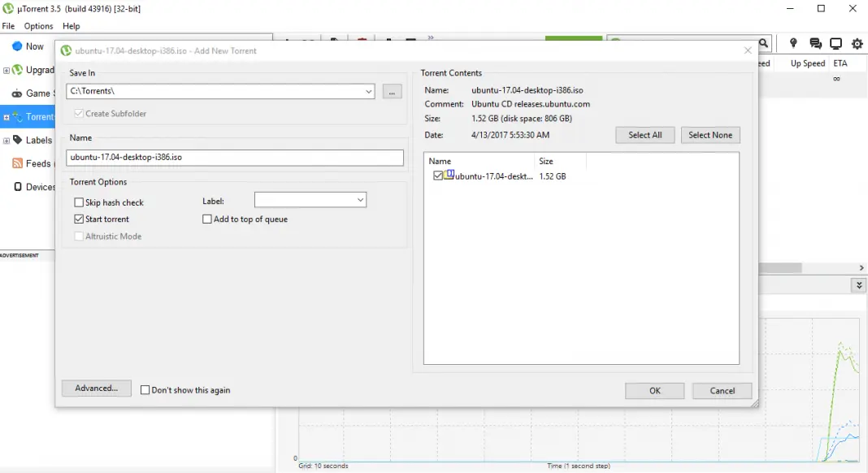Click the Name column header in Torrent Contents
The image size is (868, 473).
[480, 161]
